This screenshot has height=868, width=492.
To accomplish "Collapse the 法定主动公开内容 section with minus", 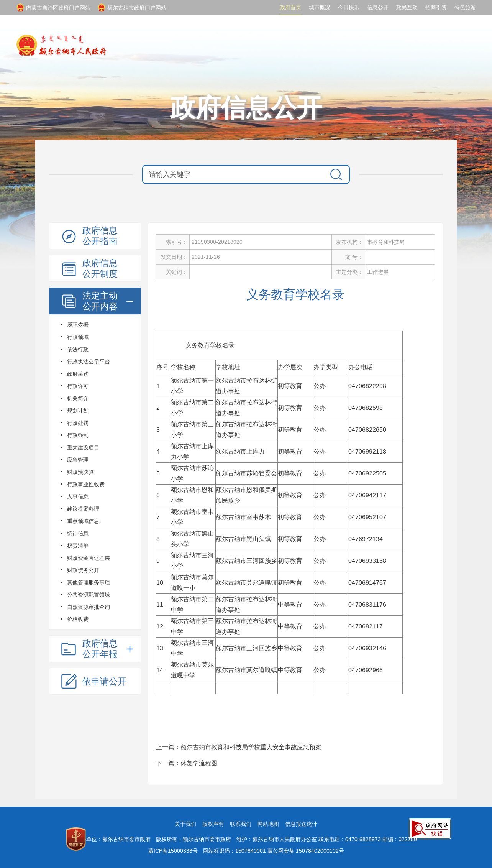I will 130,301.
